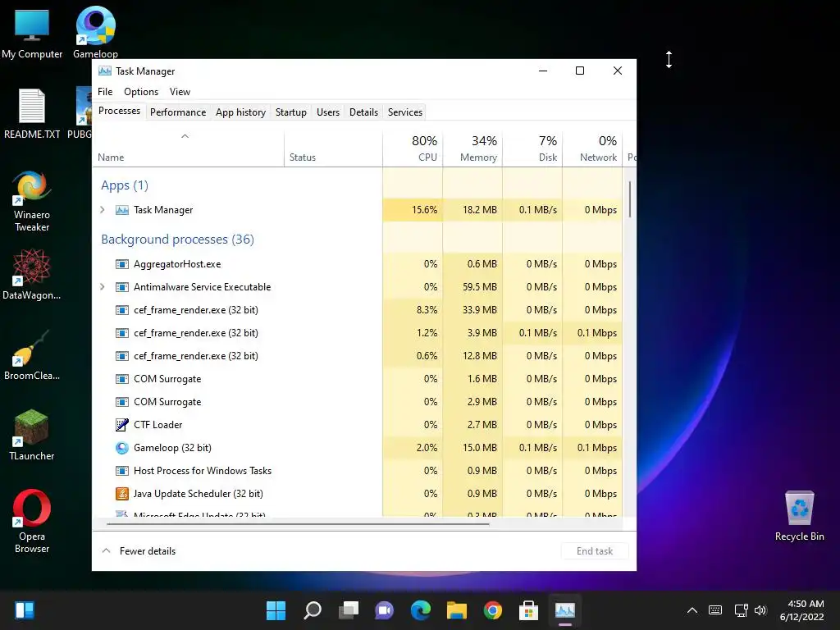
Task: Open Chat app in taskbar
Action: tap(384, 610)
